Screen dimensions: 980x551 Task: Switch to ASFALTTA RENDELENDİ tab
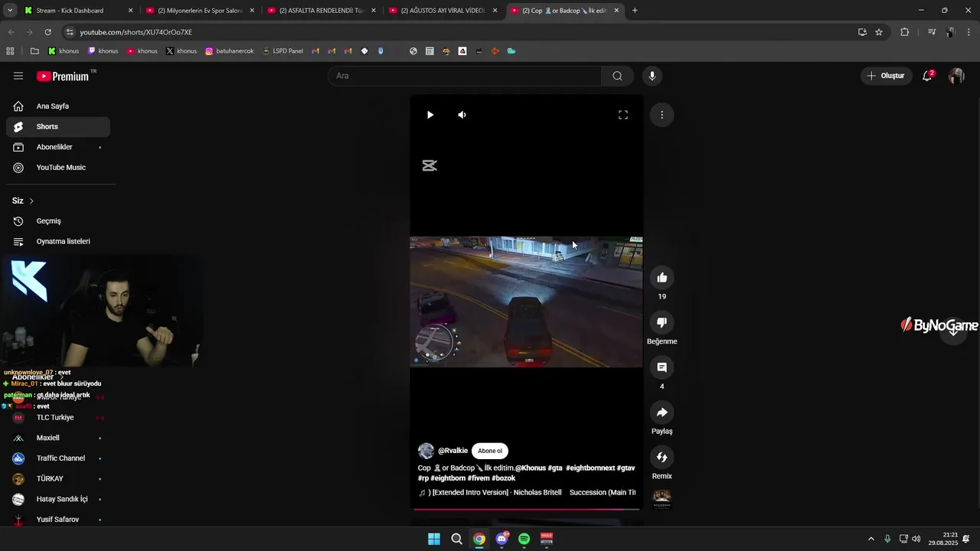coord(320,11)
